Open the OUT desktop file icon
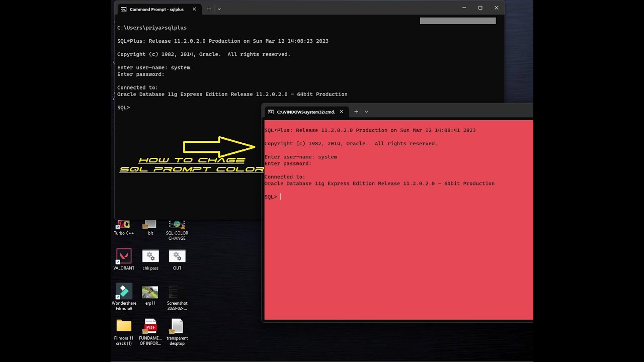644x362 pixels. [x=177, y=259]
